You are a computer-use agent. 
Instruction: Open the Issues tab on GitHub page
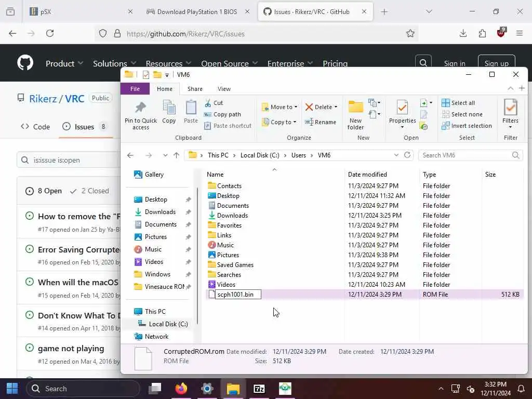[84, 127]
